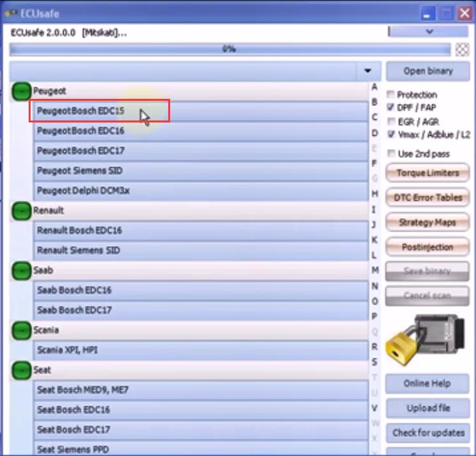Viewport: 476px width, 456px height.
Task: Select Renault Siemens SID entry
Action: [201, 251]
